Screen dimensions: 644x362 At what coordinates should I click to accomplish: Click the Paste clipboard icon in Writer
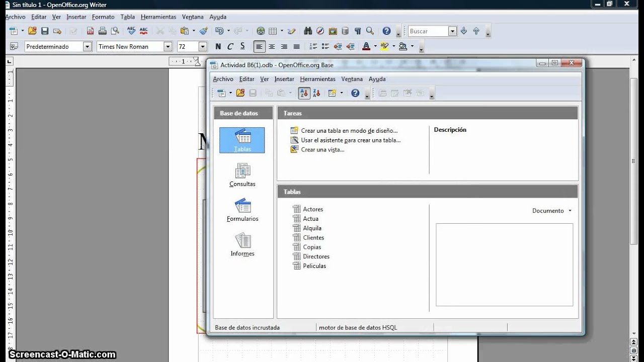185,31
